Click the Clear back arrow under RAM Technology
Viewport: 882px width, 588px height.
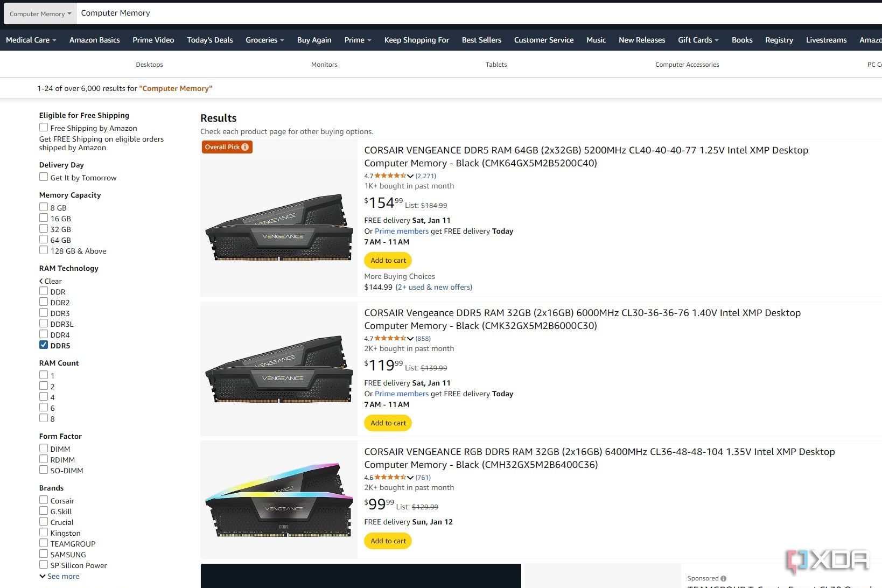(41, 281)
